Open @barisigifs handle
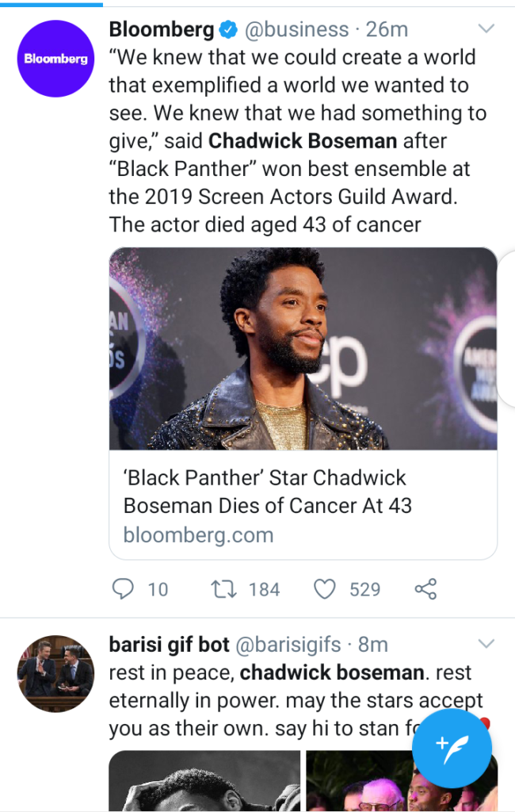The height and width of the screenshot is (812, 515). click(288, 645)
